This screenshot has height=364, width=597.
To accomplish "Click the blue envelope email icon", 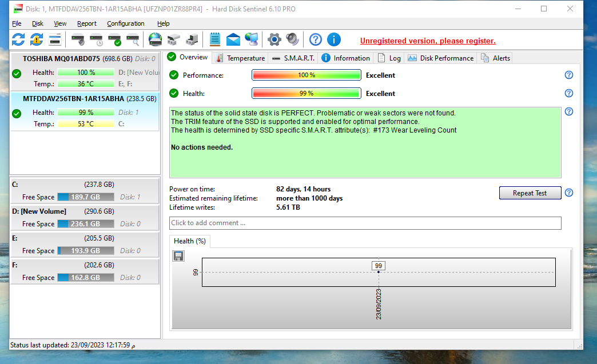I will point(233,39).
